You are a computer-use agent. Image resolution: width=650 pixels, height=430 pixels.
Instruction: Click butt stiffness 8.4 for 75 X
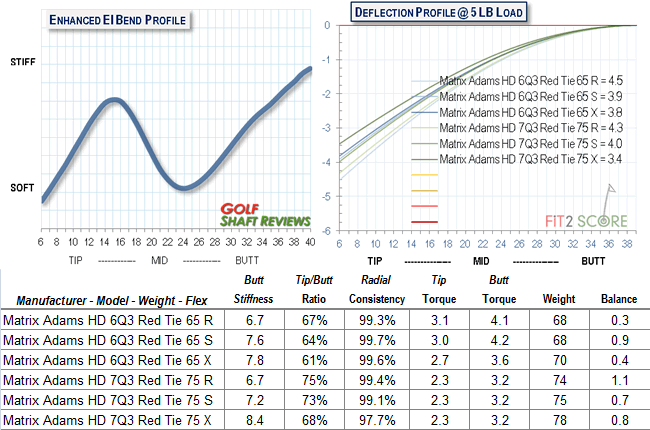(x=255, y=420)
